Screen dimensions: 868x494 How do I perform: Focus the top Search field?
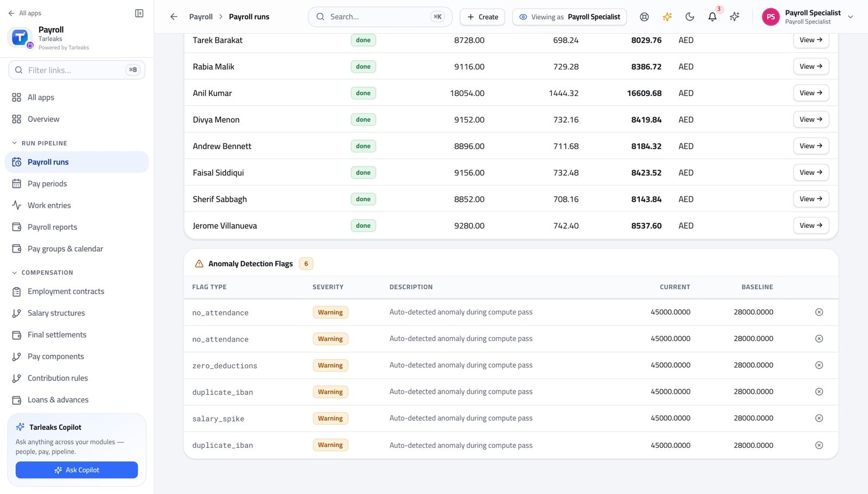coord(380,17)
